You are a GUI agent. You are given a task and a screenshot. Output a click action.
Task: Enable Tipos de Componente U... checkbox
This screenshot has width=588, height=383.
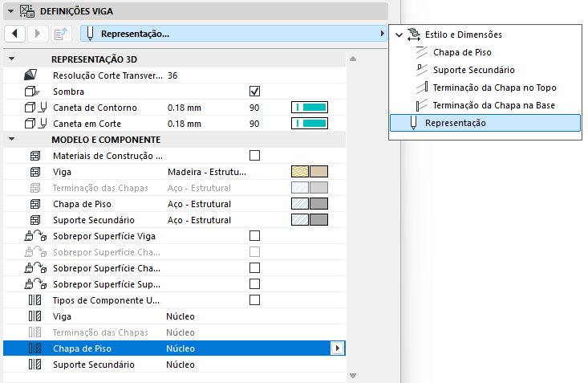pyautogui.click(x=254, y=300)
